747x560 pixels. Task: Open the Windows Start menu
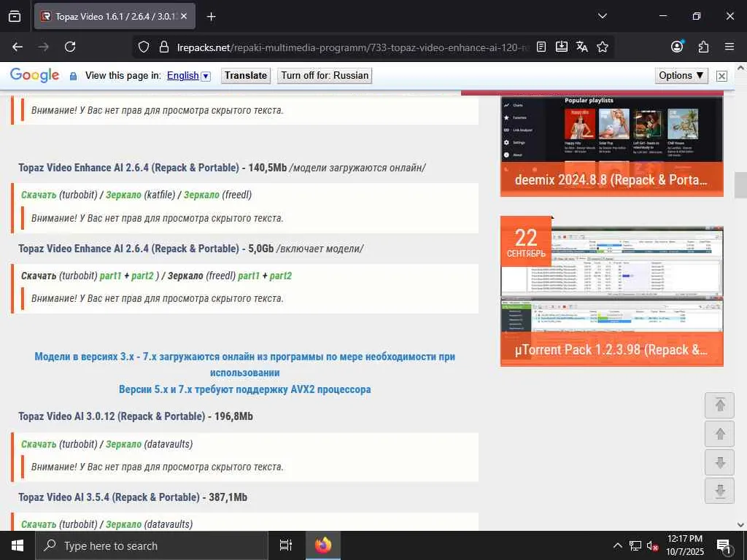[x=18, y=545]
